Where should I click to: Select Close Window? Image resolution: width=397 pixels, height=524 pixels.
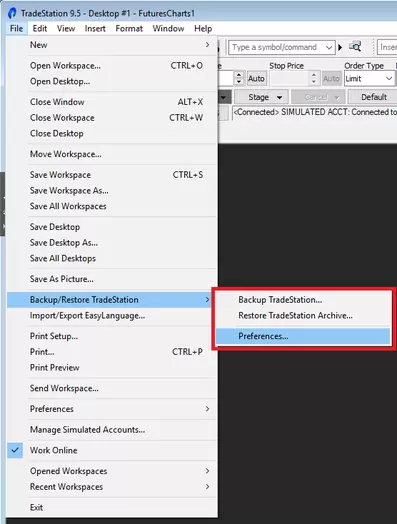(112, 102)
